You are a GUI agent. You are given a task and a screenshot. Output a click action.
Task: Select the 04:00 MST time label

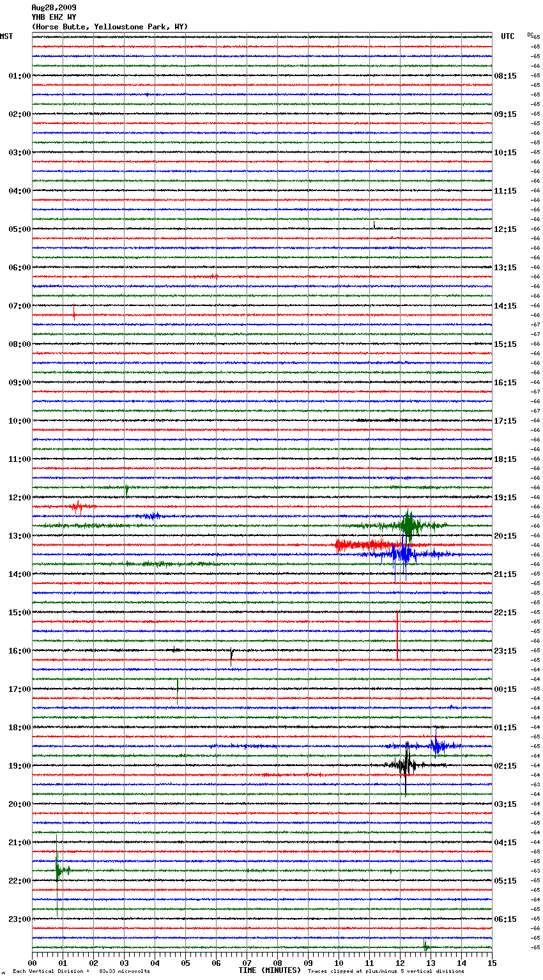[20, 191]
